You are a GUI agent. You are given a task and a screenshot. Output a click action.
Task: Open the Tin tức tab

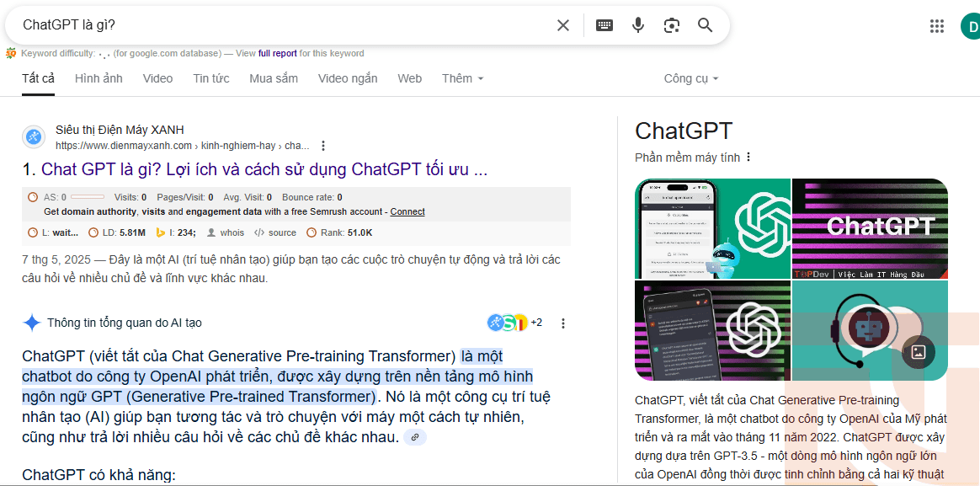point(211,78)
